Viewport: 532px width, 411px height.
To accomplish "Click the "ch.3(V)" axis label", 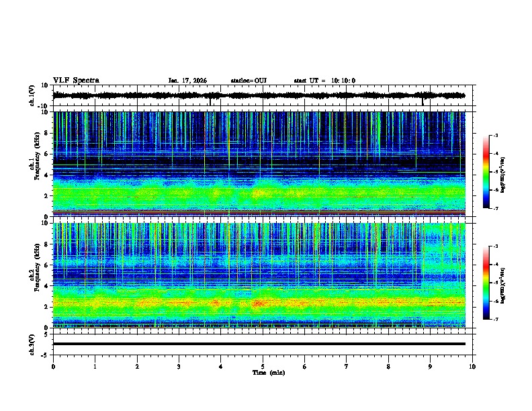I will coord(32,345).
